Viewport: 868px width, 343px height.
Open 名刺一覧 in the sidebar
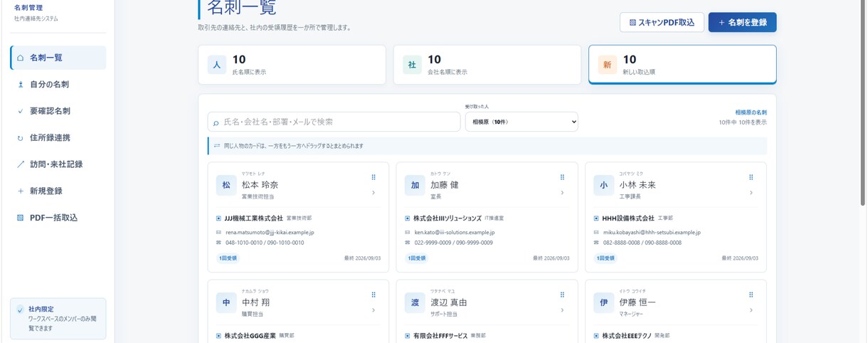tap(58, 58)
